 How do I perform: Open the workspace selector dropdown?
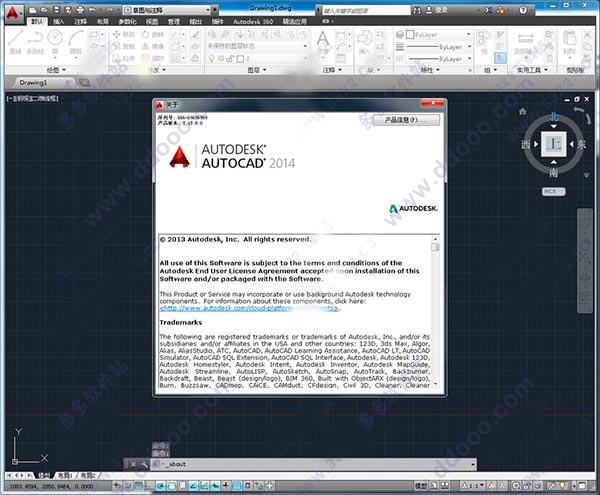[x=168, y=10]
